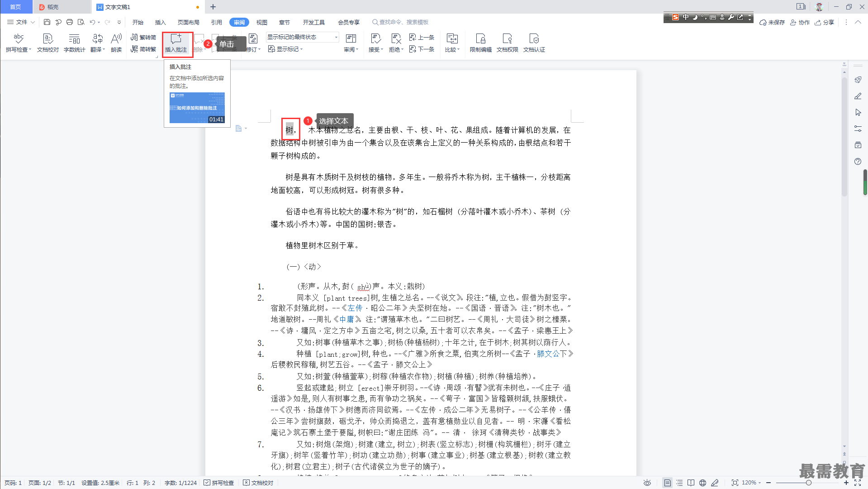This screenshot has height=489, width=868.
Task: Click the Insert Comment (插入批注) button
Action: [x=176, y=43]
